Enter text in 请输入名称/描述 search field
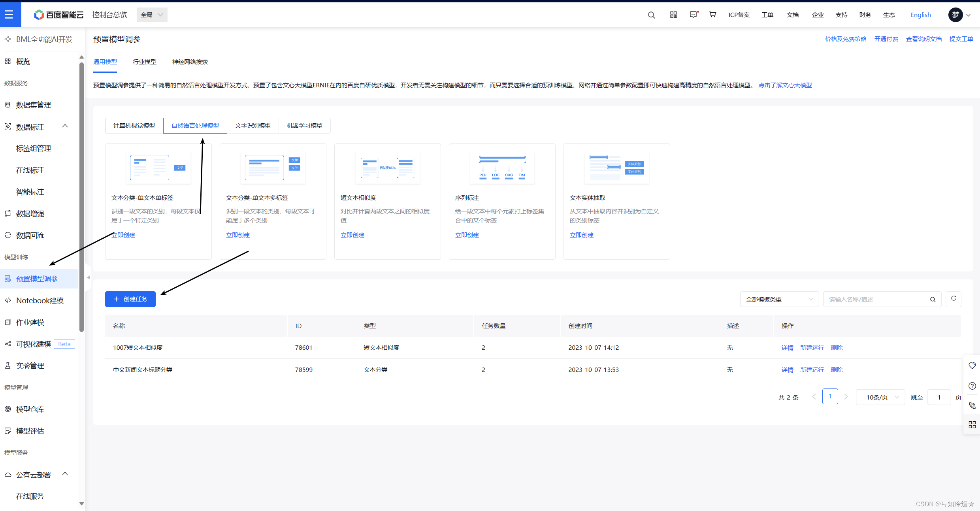Image resolution: width=980 pixels, height=511 pixels. (875, 299)
